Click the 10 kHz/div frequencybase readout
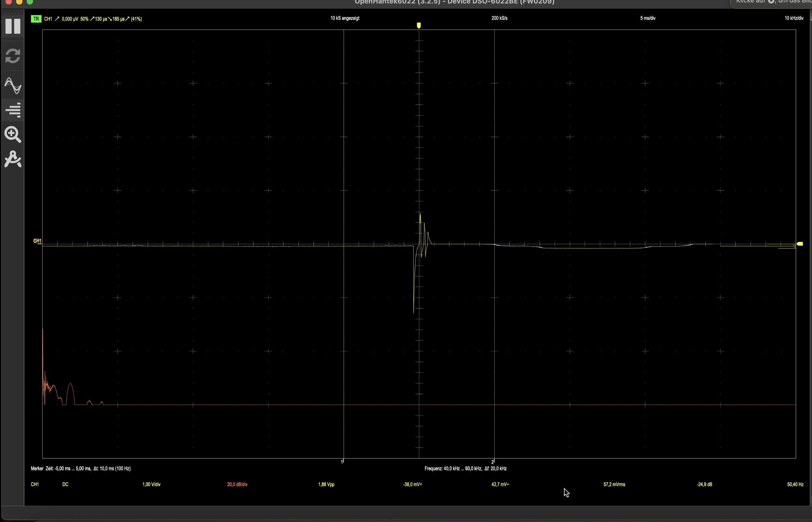 (x=794, y=18)
